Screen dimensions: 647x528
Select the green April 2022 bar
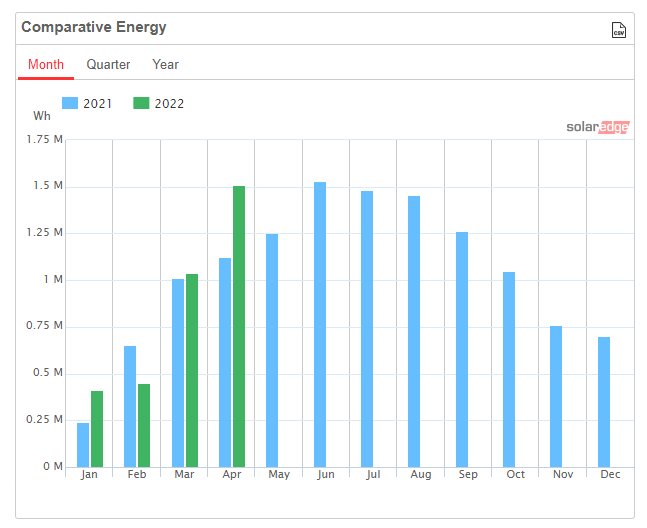[239, 327]
